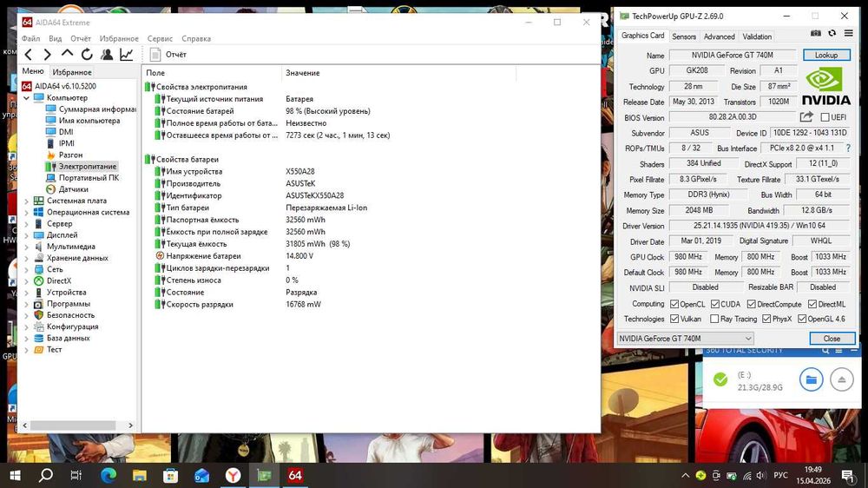This screenshot has height=488, width=868.
Task: Click Lookup button in GPU-Z
Action: coord(826,56)
